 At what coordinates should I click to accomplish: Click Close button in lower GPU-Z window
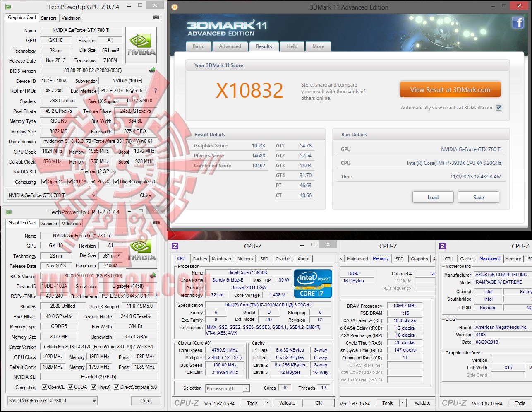click(x=146, y=401)
